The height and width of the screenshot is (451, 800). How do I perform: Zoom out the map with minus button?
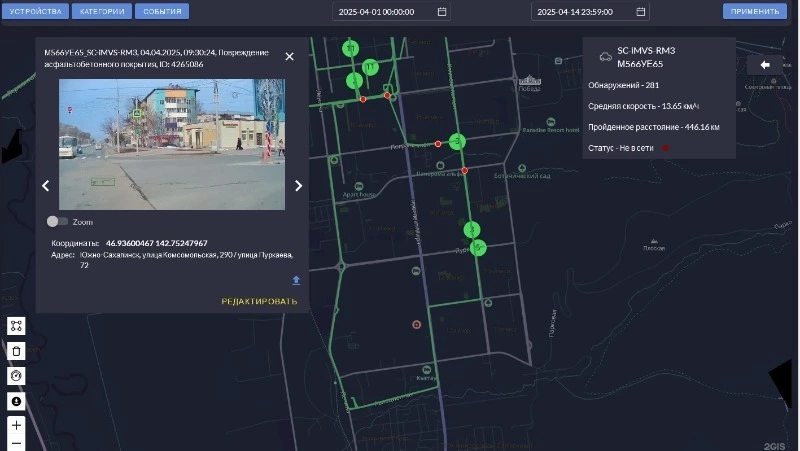tap(16, 443)
